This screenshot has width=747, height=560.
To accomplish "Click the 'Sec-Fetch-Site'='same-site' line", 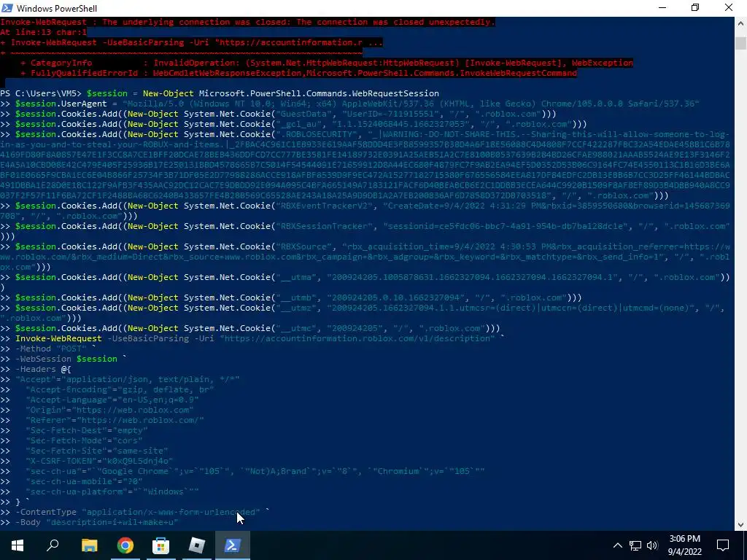I will point(97,451).
